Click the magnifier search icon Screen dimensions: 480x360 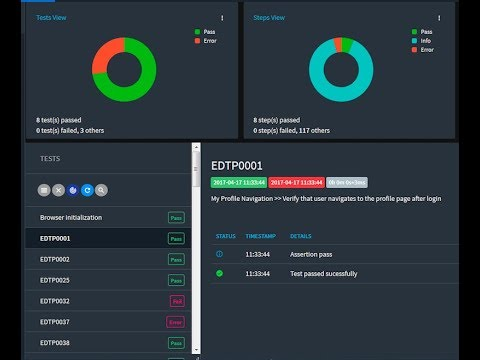pyautogui.click(x=101, y=190)
